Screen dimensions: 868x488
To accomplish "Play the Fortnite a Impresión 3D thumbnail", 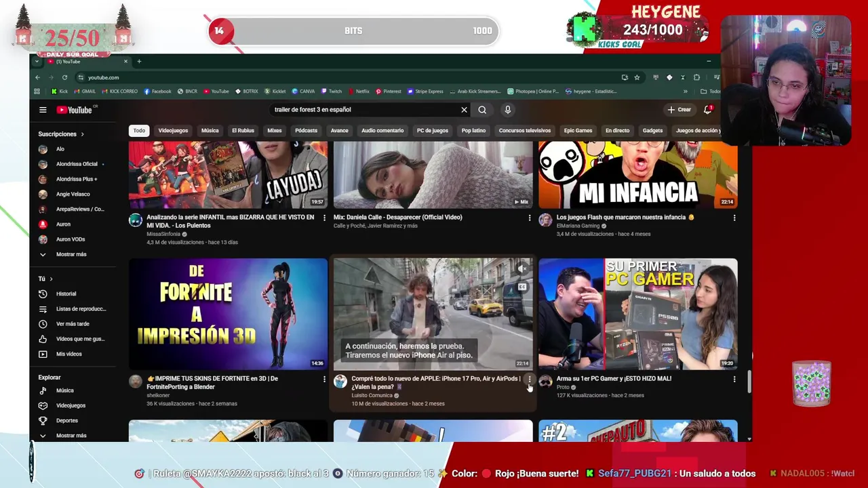I will tap(228, 314).
